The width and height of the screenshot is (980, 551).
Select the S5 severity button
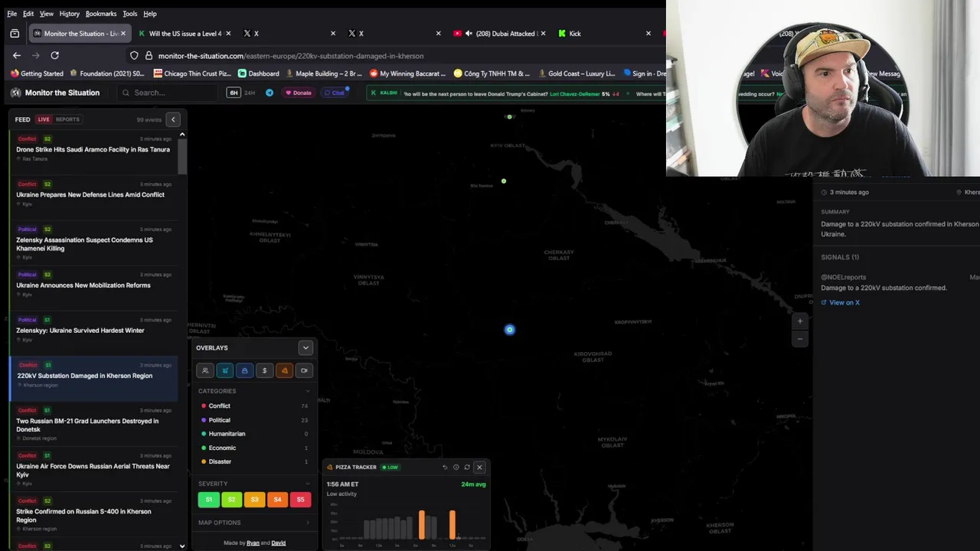tap(300, 500)
